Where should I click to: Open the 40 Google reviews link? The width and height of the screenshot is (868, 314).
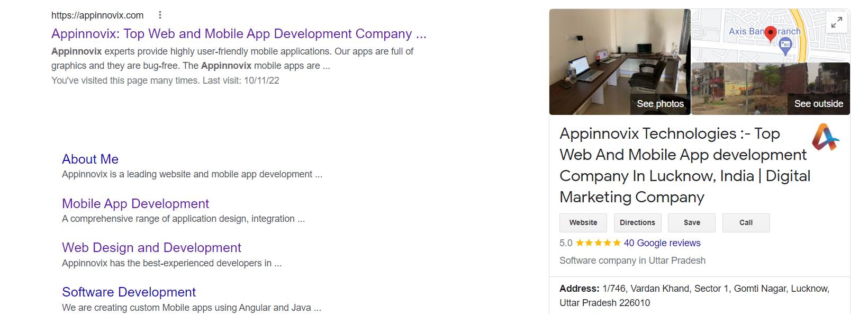pyautogui.click(x=662, y=243)
